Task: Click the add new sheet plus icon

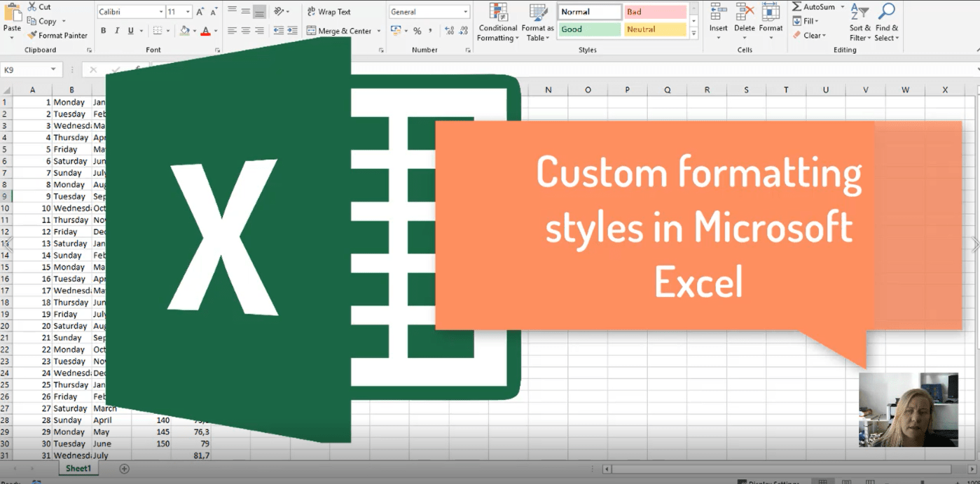Action: coord(125,469)
